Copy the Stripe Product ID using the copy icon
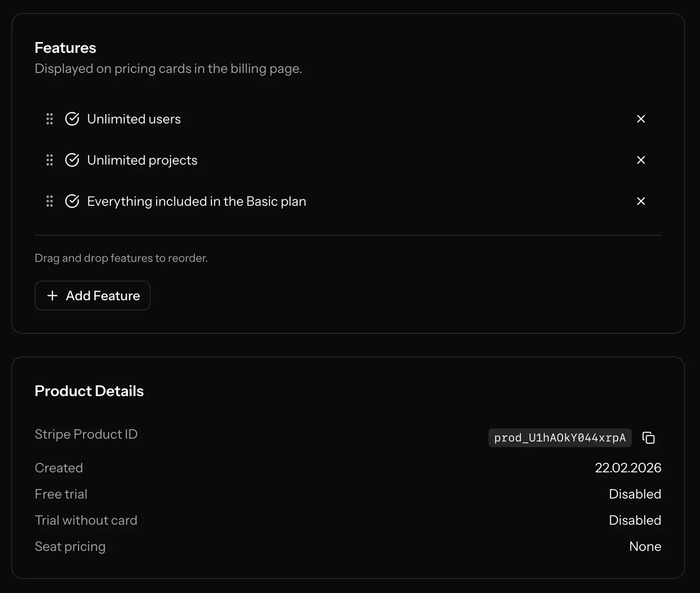 click(x=649, y=438)
